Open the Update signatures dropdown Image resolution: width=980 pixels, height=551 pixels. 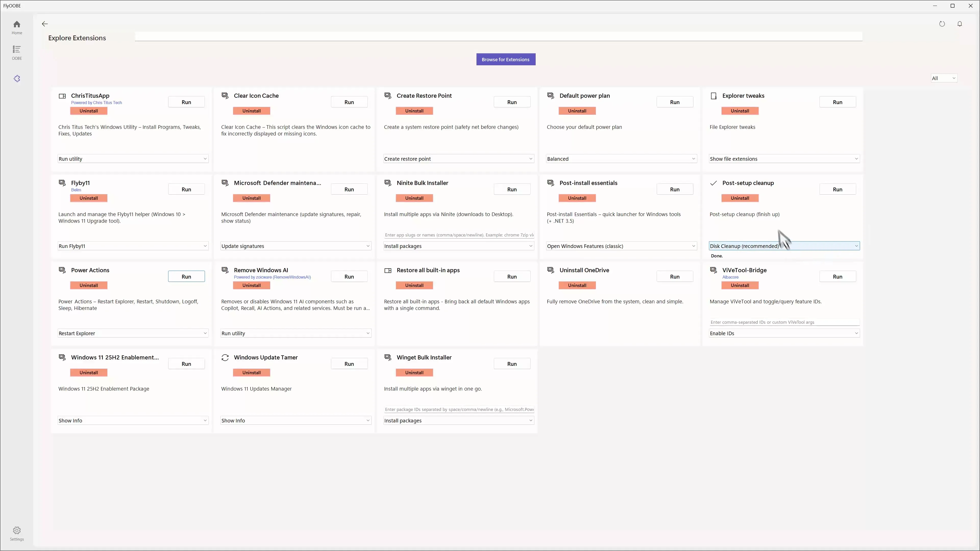(x=295, y=246)
